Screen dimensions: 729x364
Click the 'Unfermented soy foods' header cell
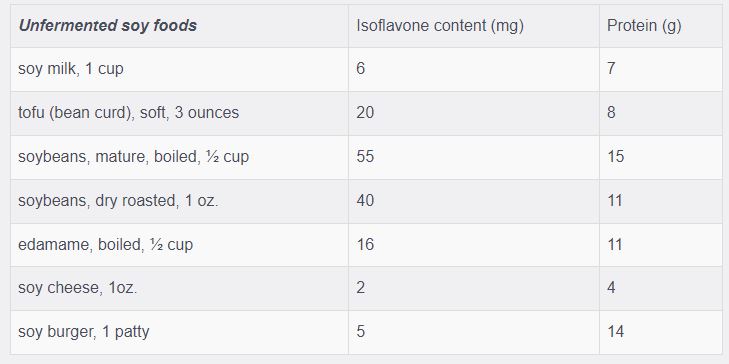click(179, 26)
